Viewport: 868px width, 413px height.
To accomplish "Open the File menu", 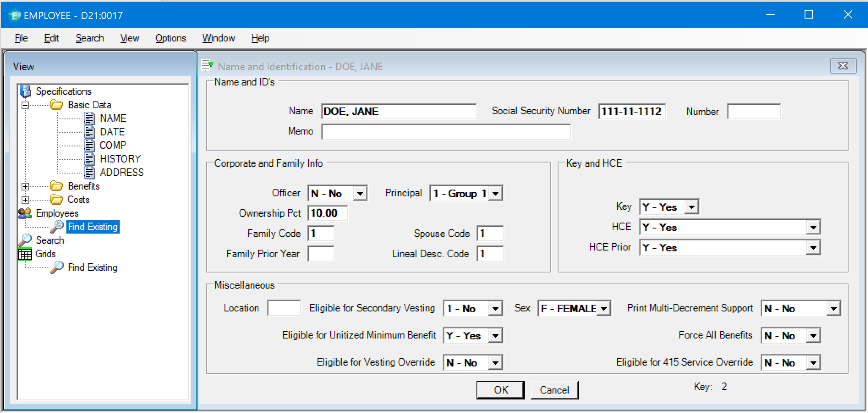I will (x=21, y=38).
